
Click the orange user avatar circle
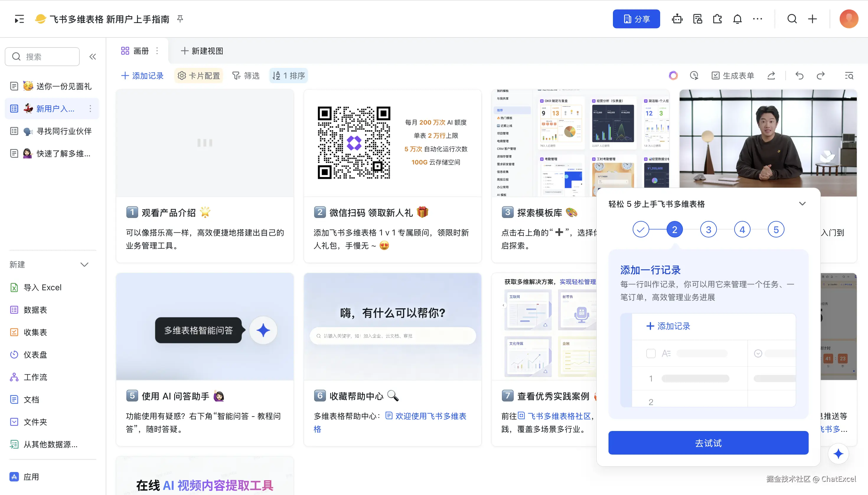[x=849, y=19]
